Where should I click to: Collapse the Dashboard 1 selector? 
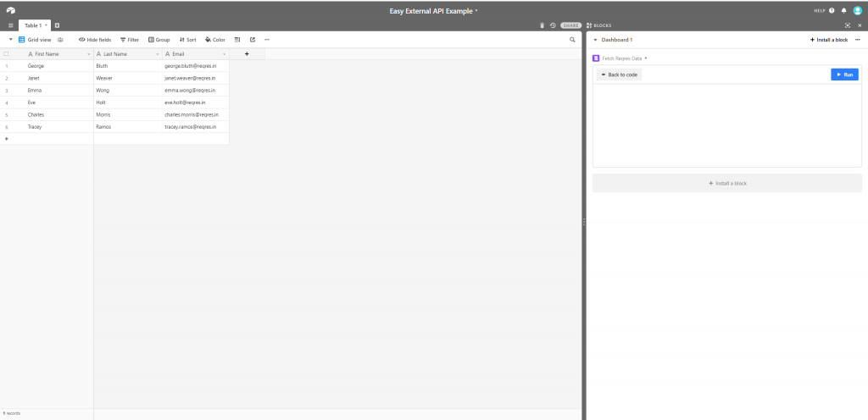pos(594,40)
